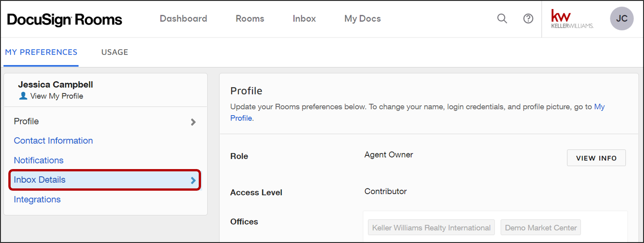Open the JC user avatar menu
Screen dimensions: 644x243
pyautogui.click(x=622, y=19)
